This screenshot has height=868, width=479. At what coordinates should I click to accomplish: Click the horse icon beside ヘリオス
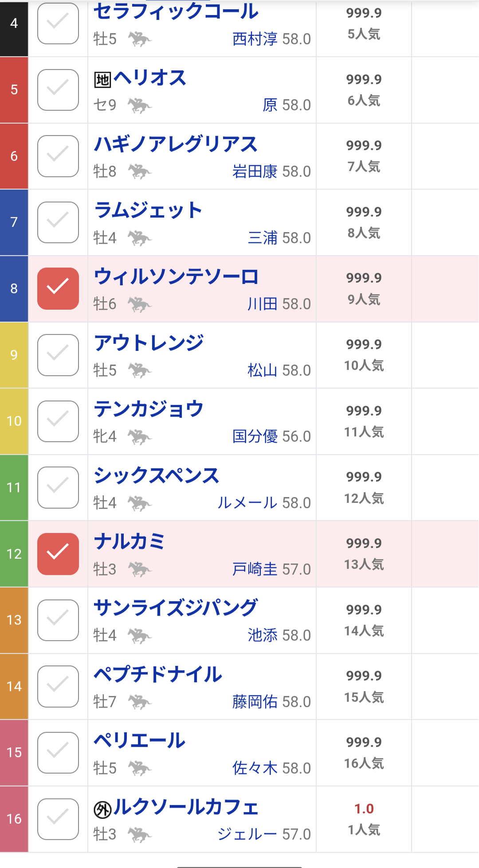coord(140,105)
